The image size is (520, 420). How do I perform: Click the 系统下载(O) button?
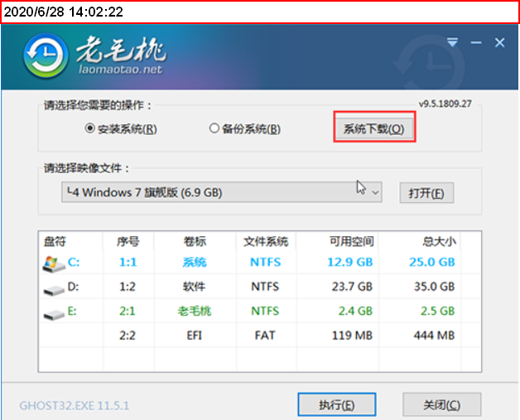pyautogui.click(x=373, y=128)
